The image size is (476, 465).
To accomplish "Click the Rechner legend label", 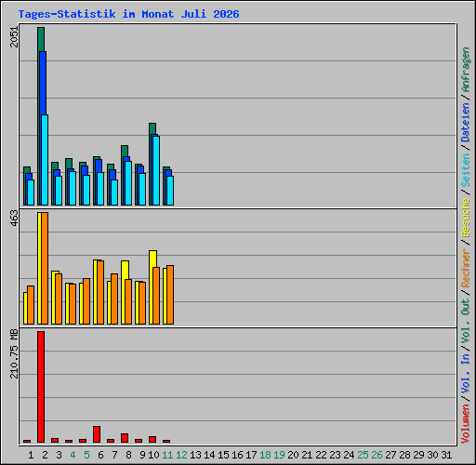I will tap(466, 268).
